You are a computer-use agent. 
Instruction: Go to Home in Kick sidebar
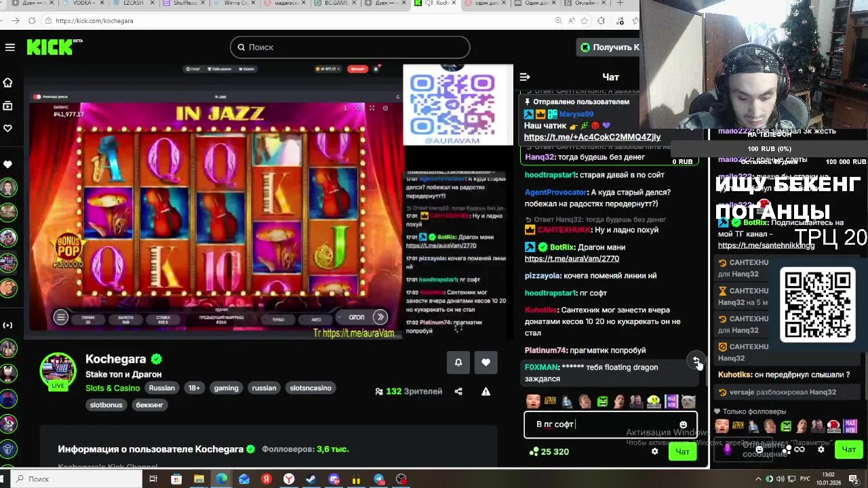pyautogui.click(x=8, y=83)
